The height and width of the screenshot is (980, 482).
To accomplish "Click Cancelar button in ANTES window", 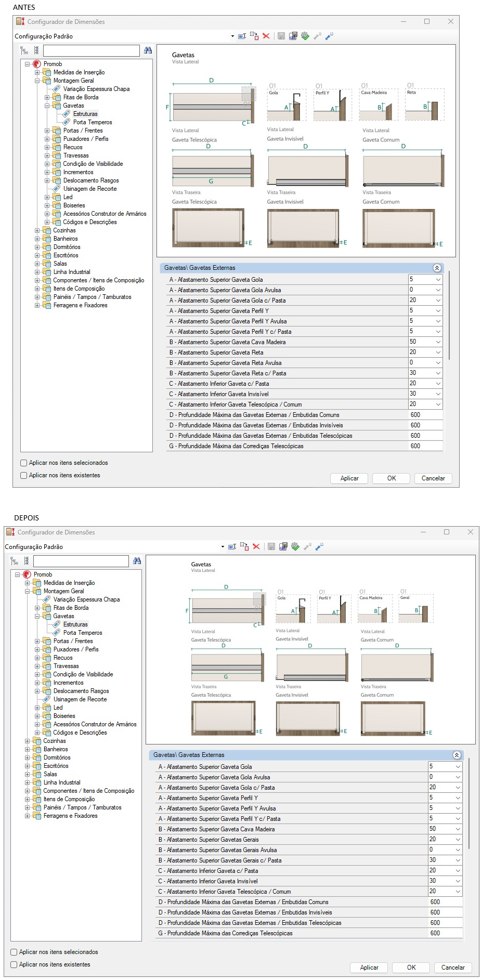I will [x=433, y=478].
